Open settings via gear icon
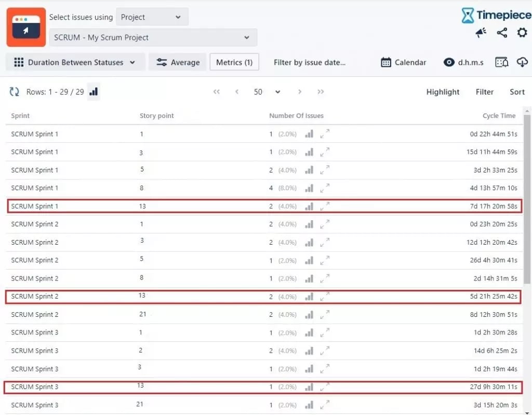The height and width of the screenshot is (415, 532). click(x=522, y=33)
